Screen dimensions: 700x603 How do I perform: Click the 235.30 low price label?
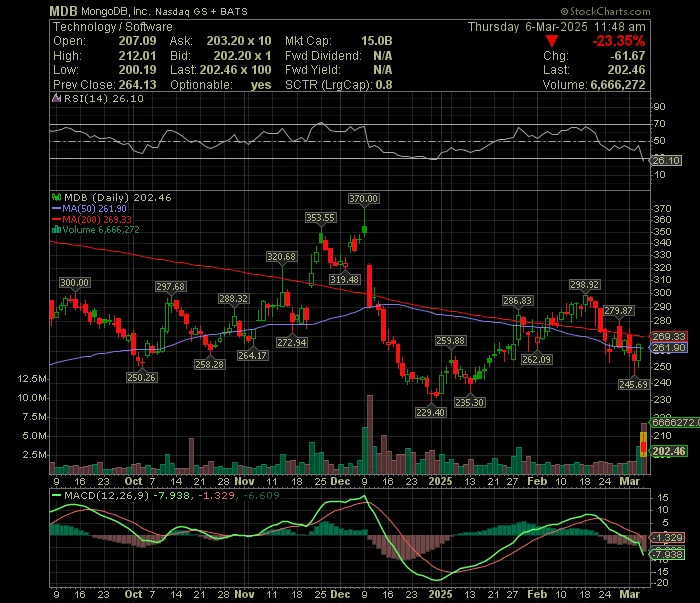click(x=470, y=403)
